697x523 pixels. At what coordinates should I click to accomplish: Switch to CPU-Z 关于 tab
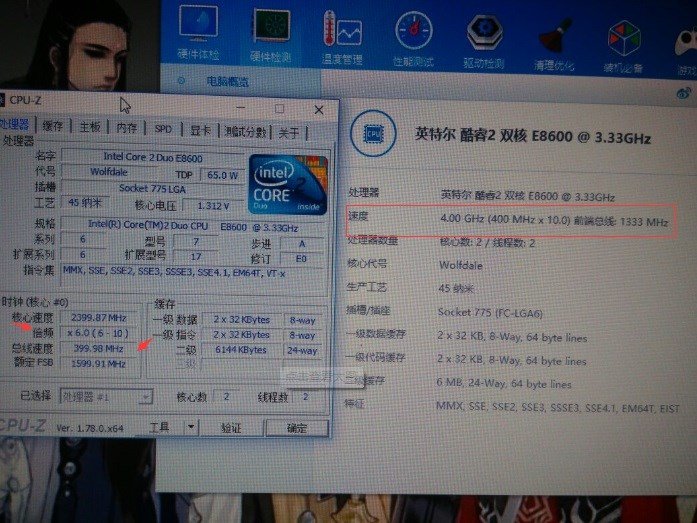pos(288,132)
